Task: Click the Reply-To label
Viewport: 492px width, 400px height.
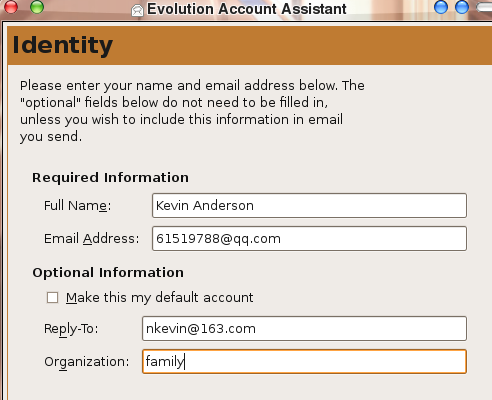Action: pos(71,329)
